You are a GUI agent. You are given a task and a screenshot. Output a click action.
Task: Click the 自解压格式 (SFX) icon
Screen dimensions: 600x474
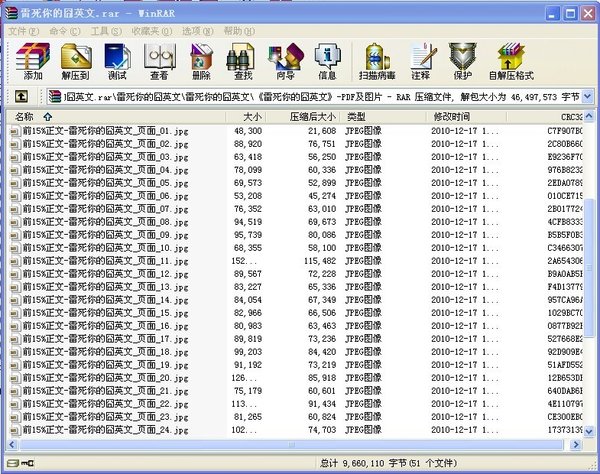511,61
